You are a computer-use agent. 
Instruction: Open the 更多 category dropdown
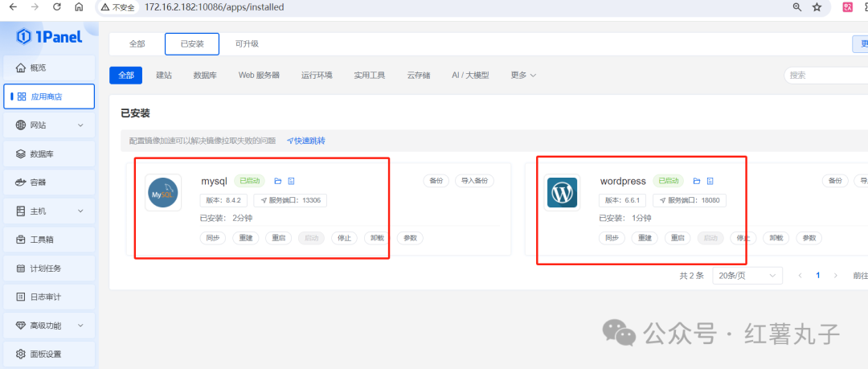click(523, 75)
